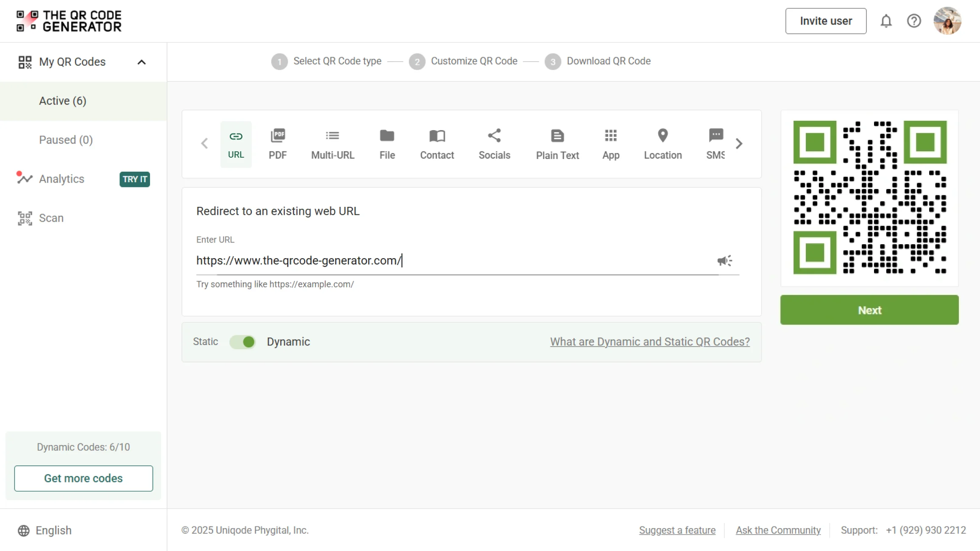Select the PDF QR code type
Viewport: 980px width, 551px height.
(x=278, y=144)
